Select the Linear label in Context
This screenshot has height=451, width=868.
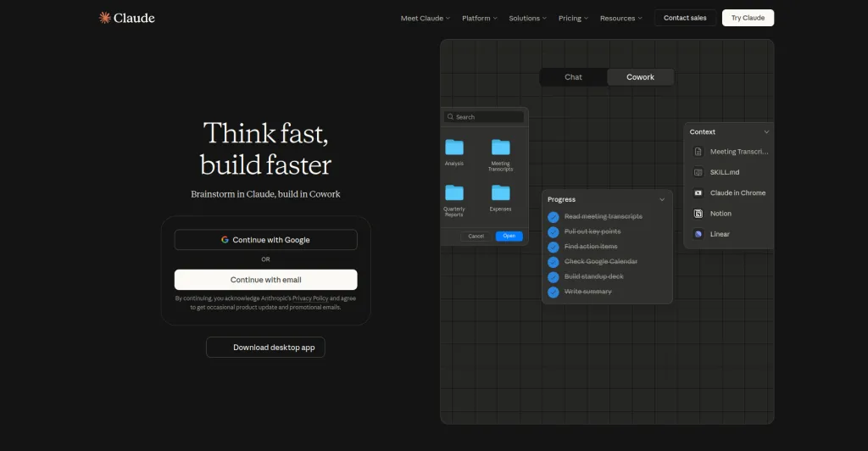click(720, 234)
